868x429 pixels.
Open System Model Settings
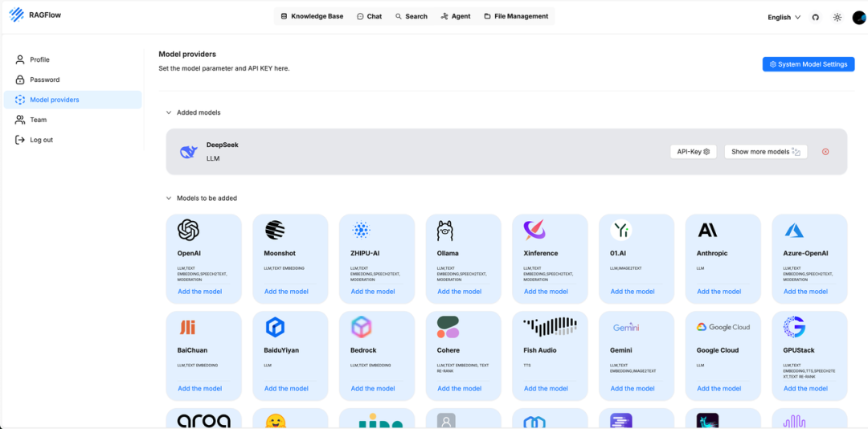(809, 64)
